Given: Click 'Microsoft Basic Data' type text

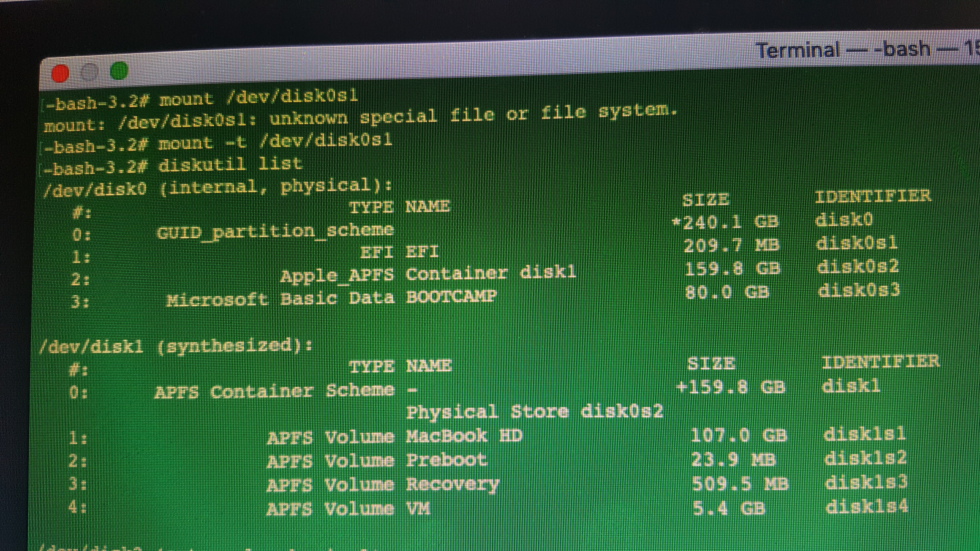Looking at the screenshot, I should pos(280,299).
